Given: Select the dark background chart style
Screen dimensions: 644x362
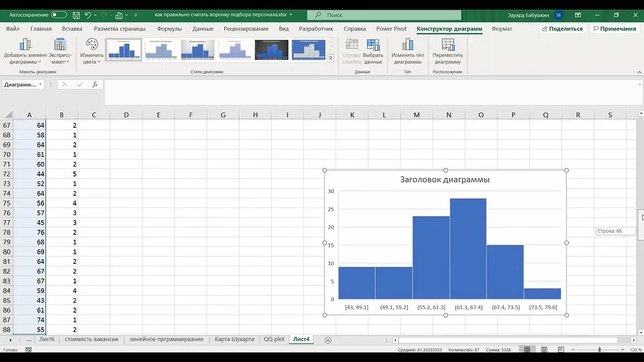Looking at the screenshot, I should coord(272,50).
